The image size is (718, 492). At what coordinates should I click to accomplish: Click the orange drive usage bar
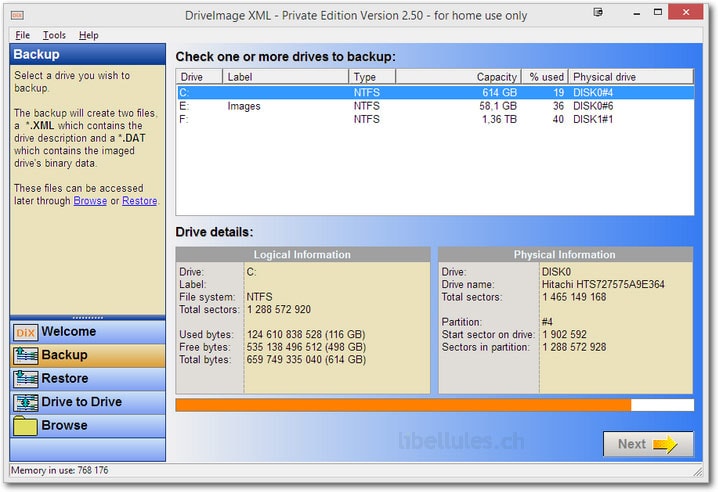tap(435, 405)
